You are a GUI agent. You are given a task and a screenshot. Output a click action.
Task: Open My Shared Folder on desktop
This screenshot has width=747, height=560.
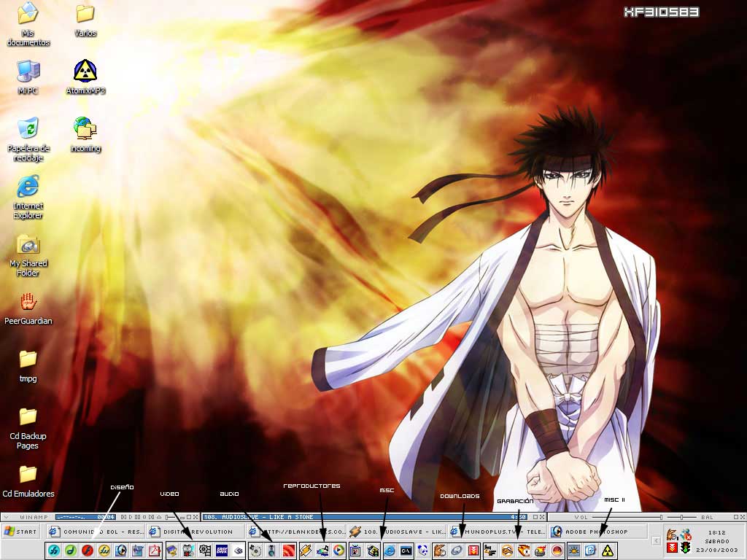point(28,254)
